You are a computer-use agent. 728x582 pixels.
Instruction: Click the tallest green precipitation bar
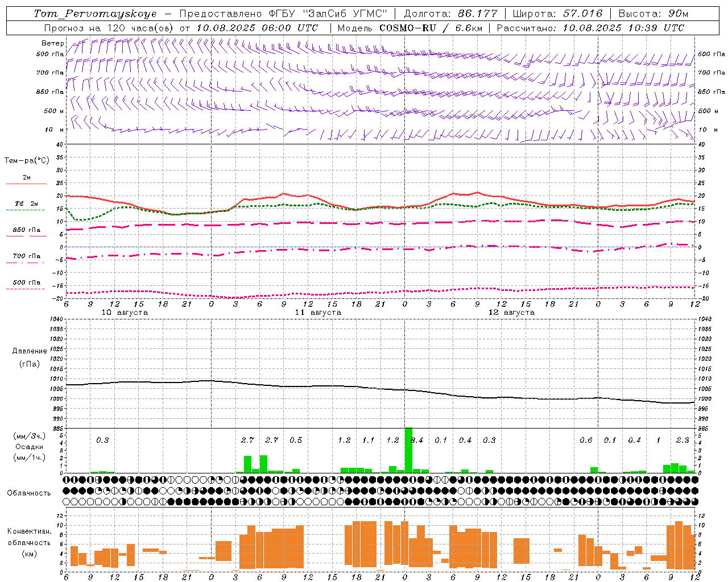pyautogui.click(x=408, y=450)
